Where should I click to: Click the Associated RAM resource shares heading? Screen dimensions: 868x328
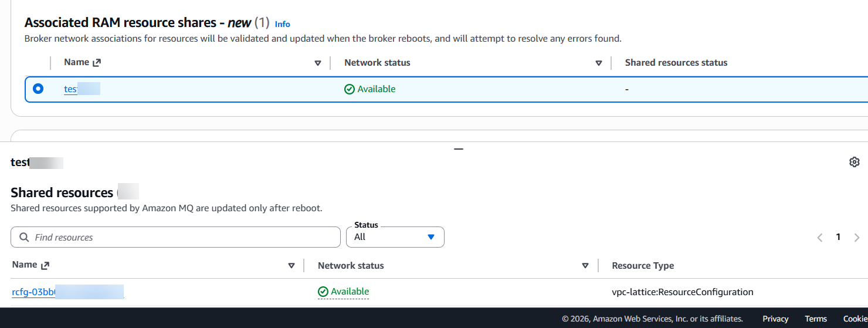[x=147, y=23]
